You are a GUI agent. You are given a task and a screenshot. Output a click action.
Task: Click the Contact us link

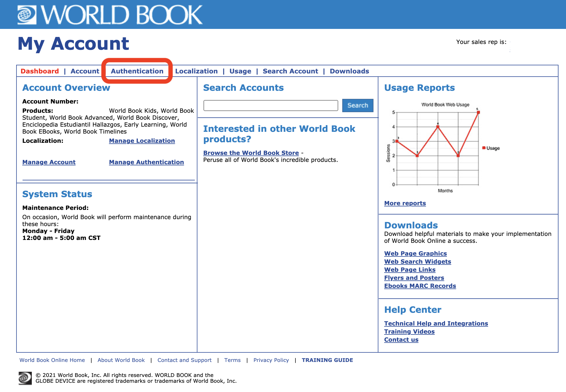click(x=401, y=340)
